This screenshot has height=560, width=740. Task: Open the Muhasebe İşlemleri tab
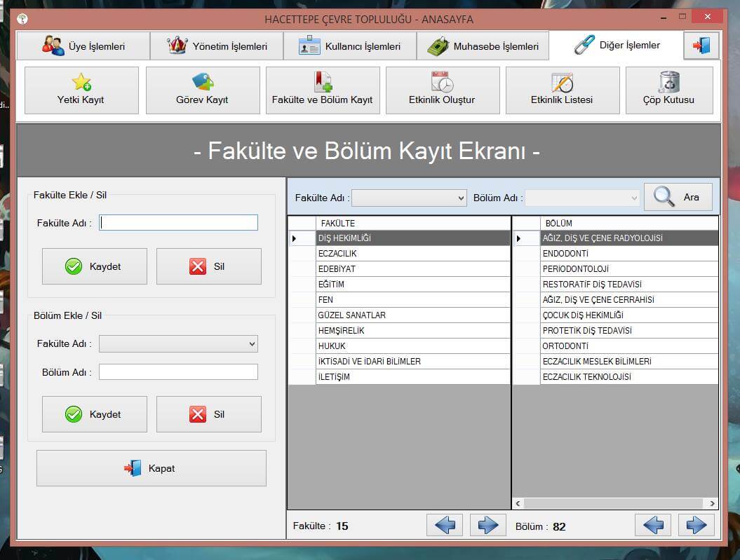[x=483, y=46]
